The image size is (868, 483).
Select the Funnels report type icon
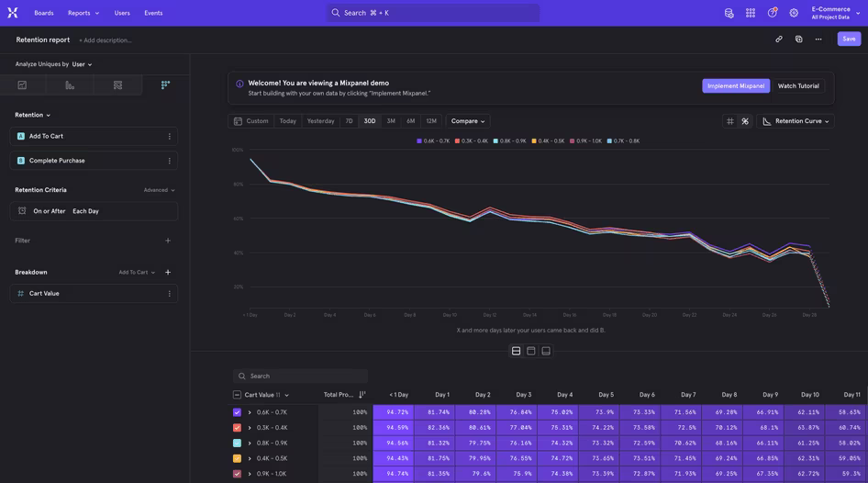[70, 85]
